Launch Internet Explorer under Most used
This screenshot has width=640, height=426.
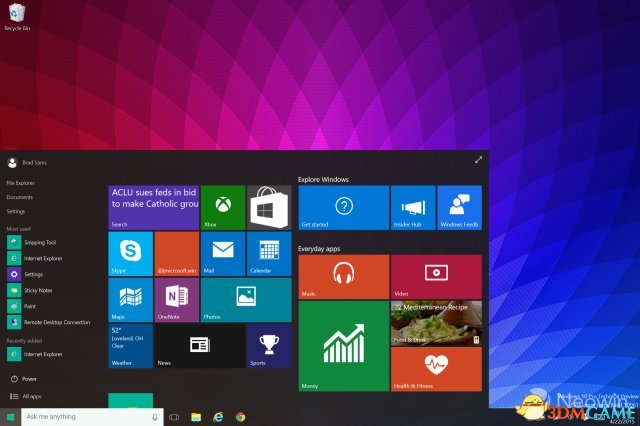35,258
